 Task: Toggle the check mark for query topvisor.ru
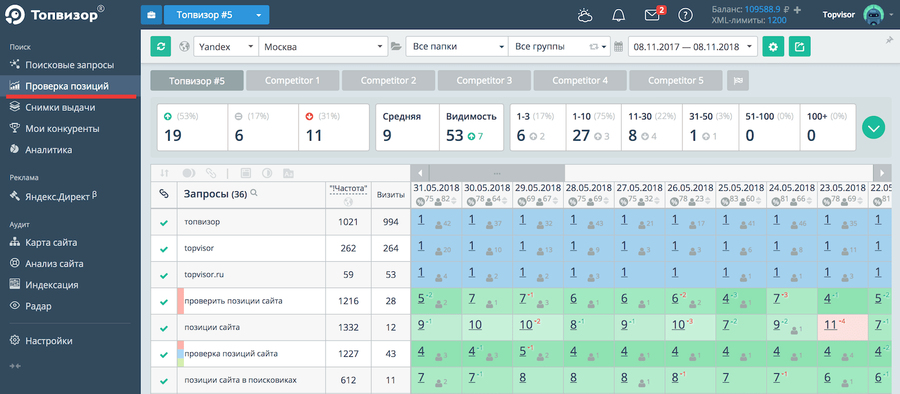[164, 275]
